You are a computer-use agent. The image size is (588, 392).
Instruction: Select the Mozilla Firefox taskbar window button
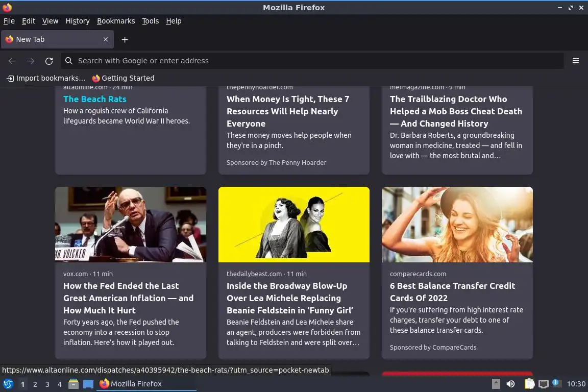[x=146, y=384]
